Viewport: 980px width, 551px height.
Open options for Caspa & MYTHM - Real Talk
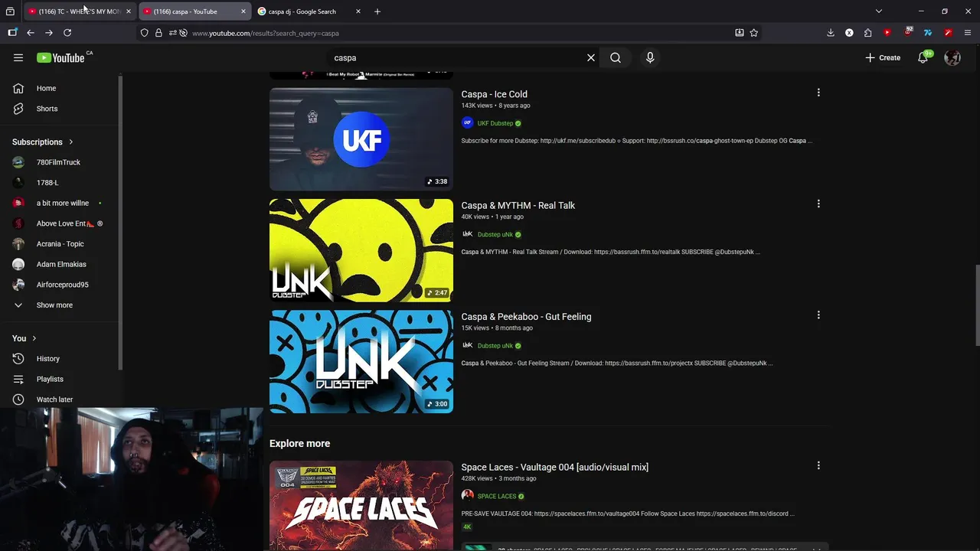818,204
